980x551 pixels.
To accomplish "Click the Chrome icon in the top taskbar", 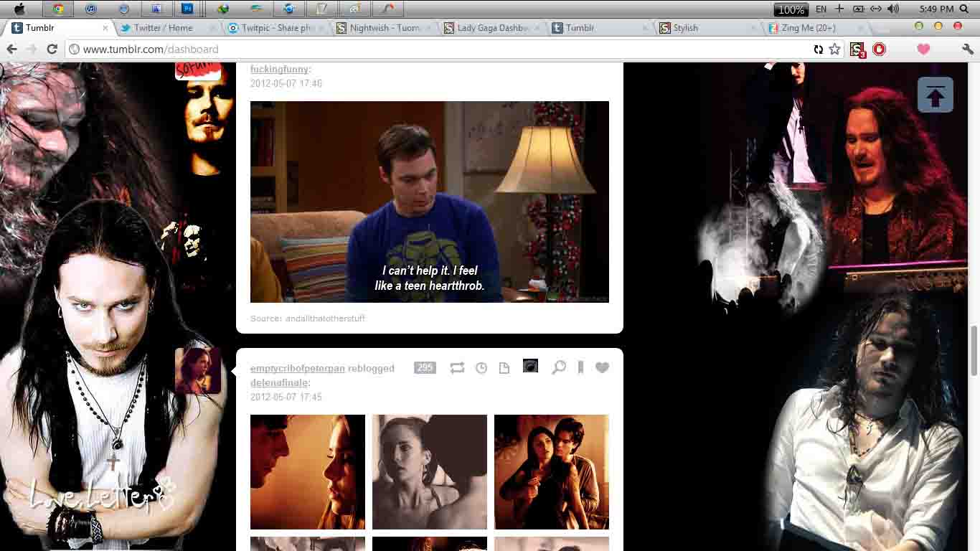I will coord(58,9).
